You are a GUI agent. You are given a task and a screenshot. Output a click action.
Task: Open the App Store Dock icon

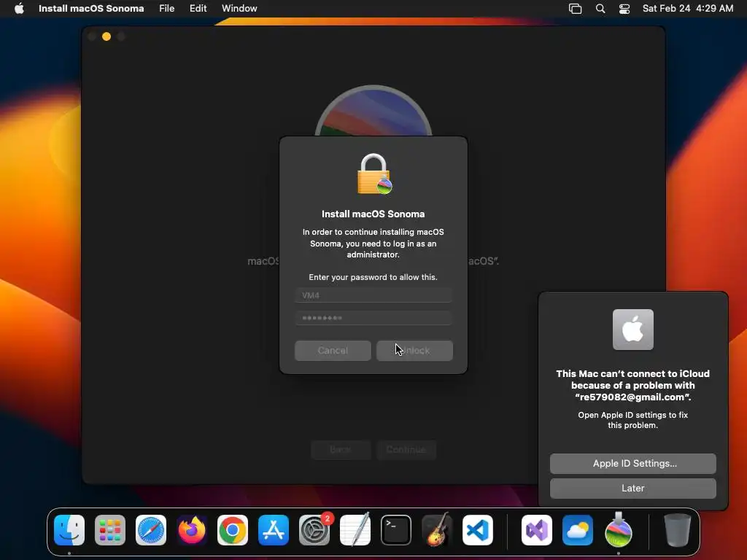(x=274, y=530)
